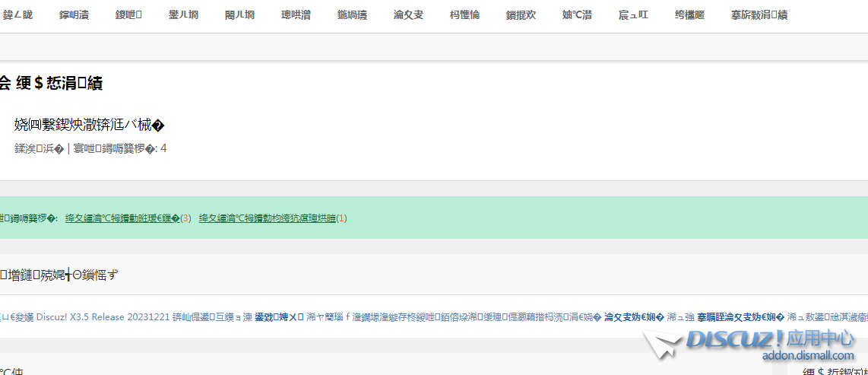Click the Discuz! 应用中心 logo
Screen dimensions: 868x375
[770, 338]
